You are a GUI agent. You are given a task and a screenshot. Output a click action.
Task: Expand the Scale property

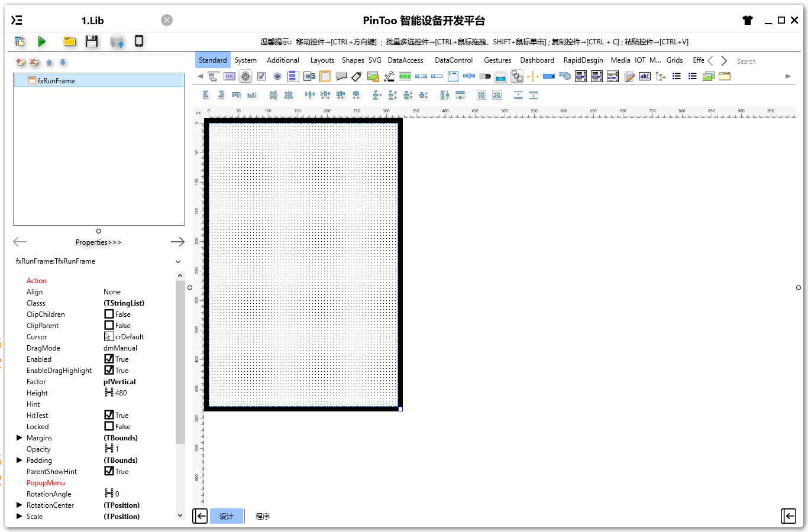tap(20, 516)
